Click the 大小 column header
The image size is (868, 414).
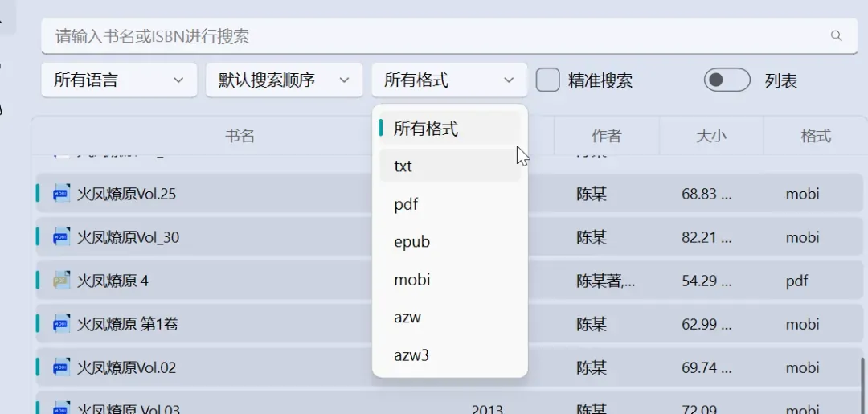[710, 136]
